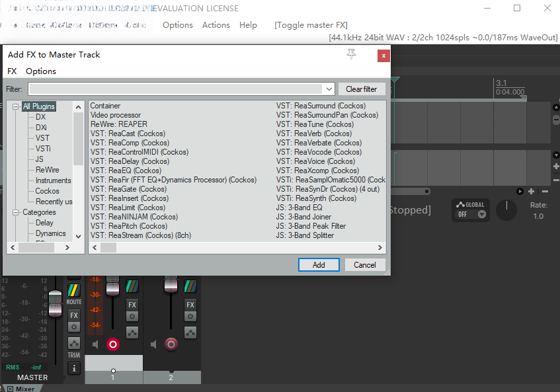The image size is (560, 392).
Task: Open GLOBAL automation override dropdown
Action: [x=482, y=214]
